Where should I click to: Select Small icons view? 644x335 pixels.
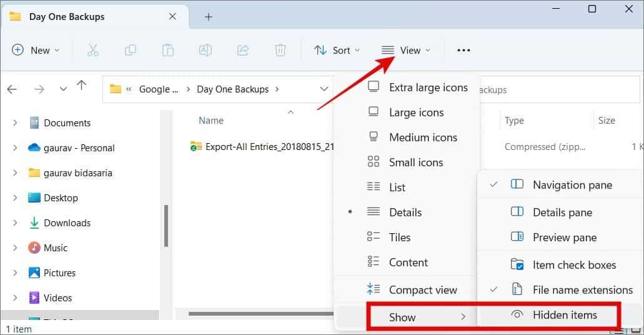coord(405,162)
